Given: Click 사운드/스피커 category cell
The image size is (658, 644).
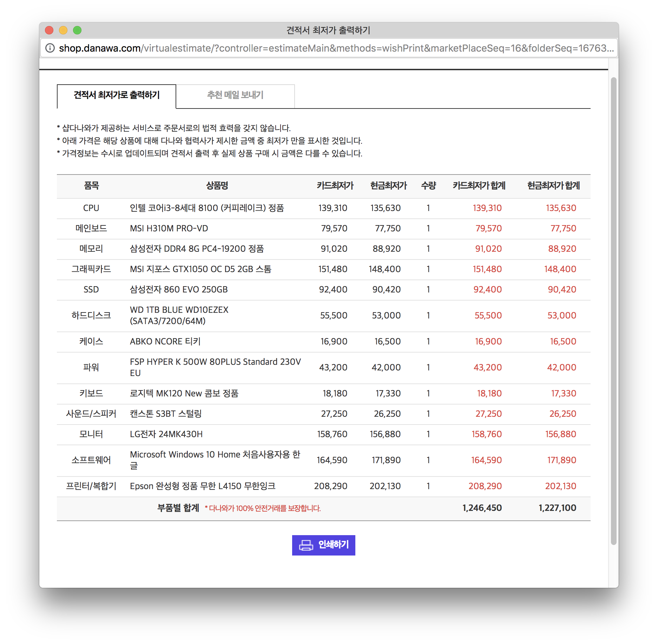Looking at the screenshot, I should (x=91, y=414).
